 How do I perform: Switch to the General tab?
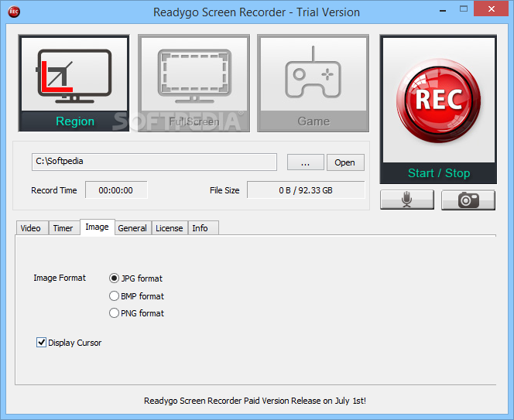[132, 228]
